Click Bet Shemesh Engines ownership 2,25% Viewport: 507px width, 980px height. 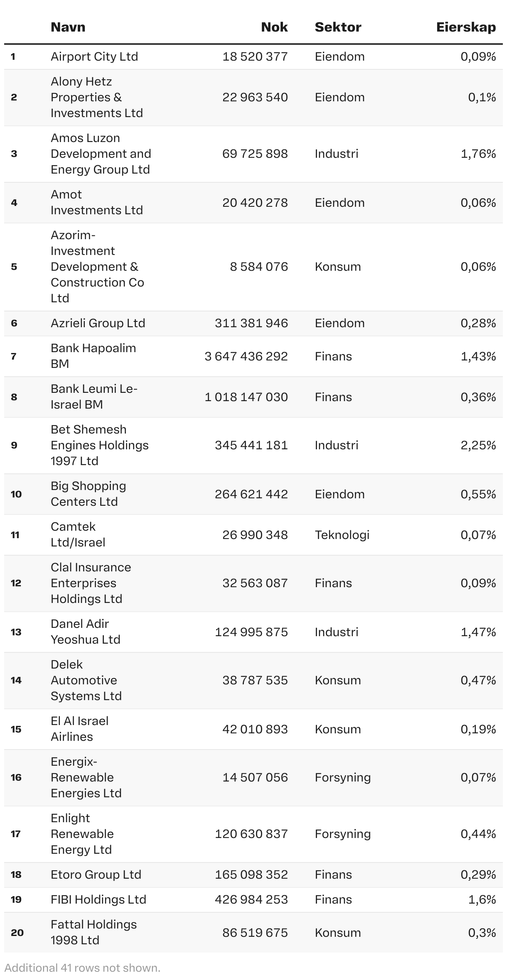click(x=478, y=445)
